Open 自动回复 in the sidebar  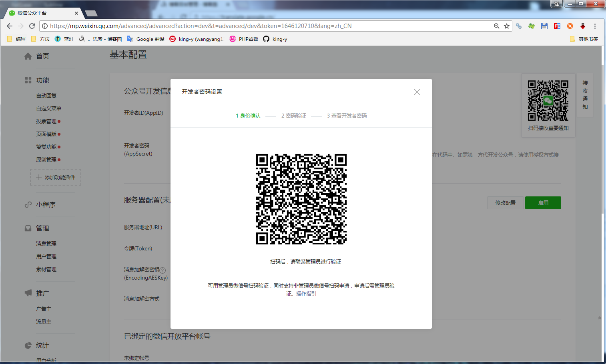coord(46,96)
